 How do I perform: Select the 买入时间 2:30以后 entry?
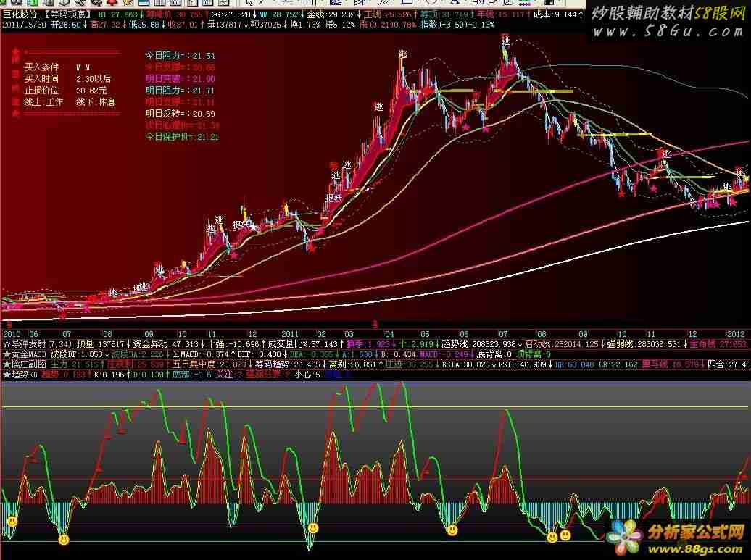67,78
